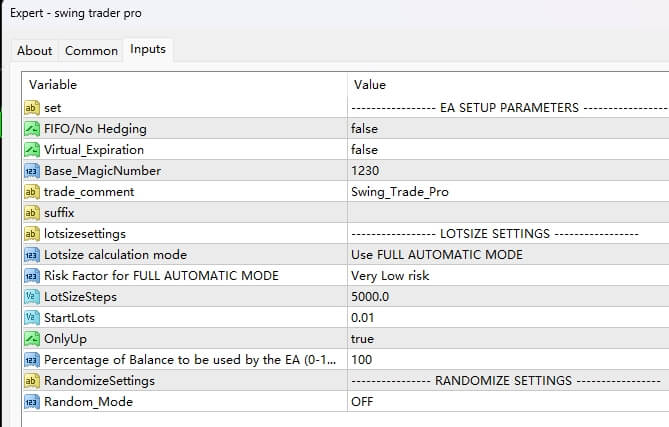The height and width of the screenshot is (427, 669).
Task: Toggle the FIFO/No Hedging false value
Action: 364,128
